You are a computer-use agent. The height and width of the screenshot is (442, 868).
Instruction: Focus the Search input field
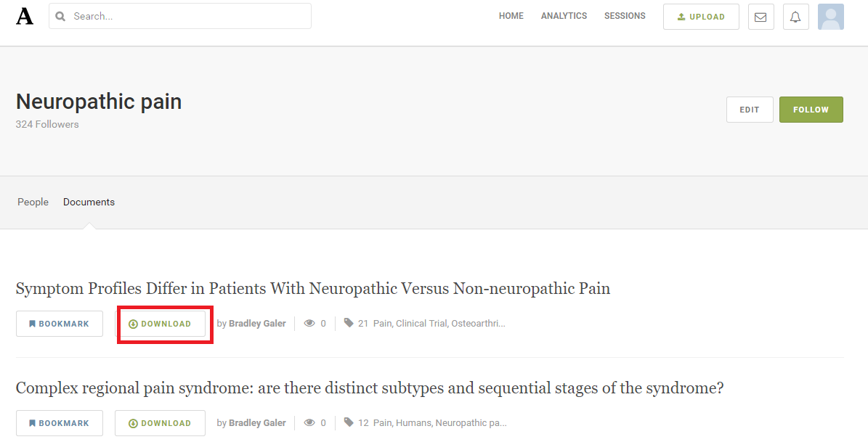[180, 16]
